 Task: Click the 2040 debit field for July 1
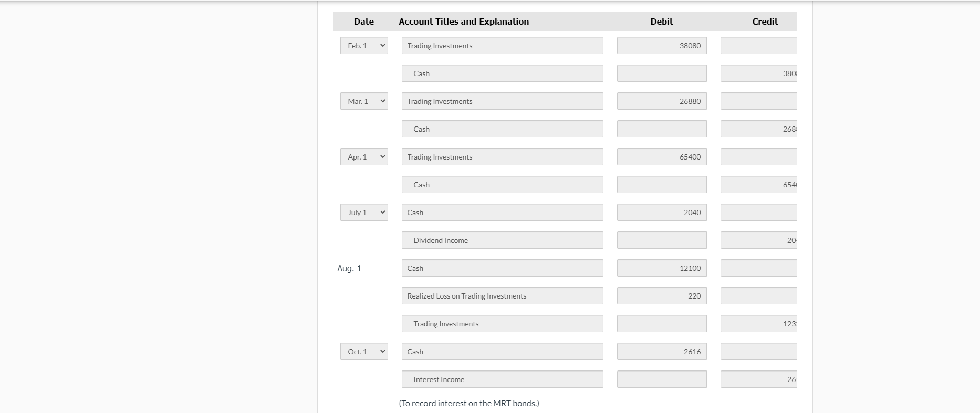(661, 212)
